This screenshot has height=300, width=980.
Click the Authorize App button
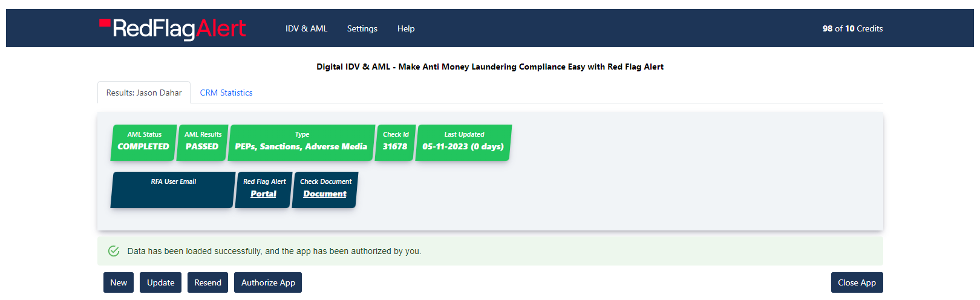[x=268, y=282]
